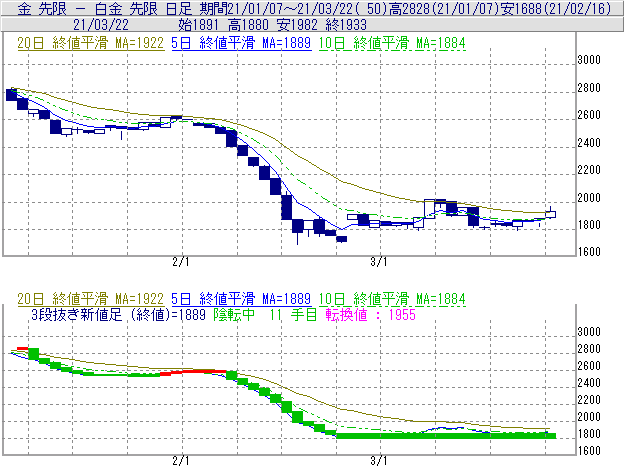This screenshot has width=624, height=473.
Task: Select the upper chart's 10日 終値平滑 MA=1884 legend
Action: (x=392, y=43)
